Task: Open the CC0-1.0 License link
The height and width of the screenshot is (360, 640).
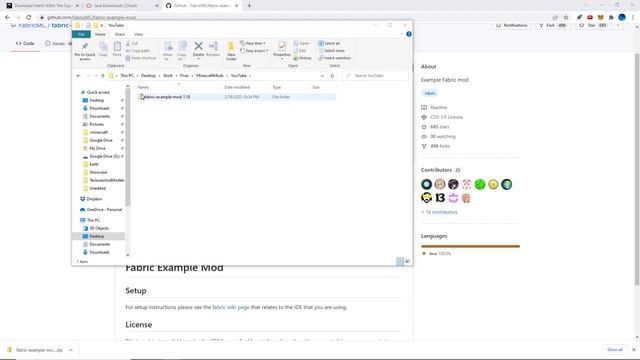Action: coord(446,117)
